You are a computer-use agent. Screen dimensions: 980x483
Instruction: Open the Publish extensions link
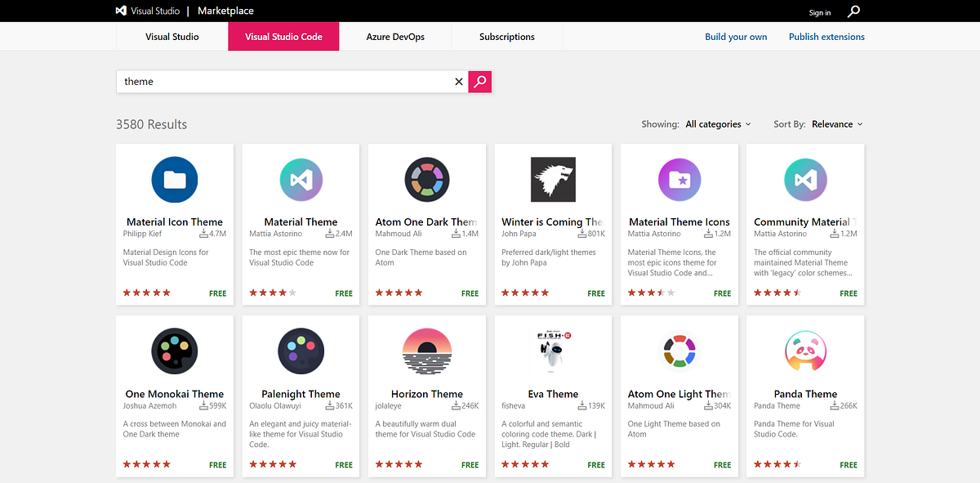826,36
